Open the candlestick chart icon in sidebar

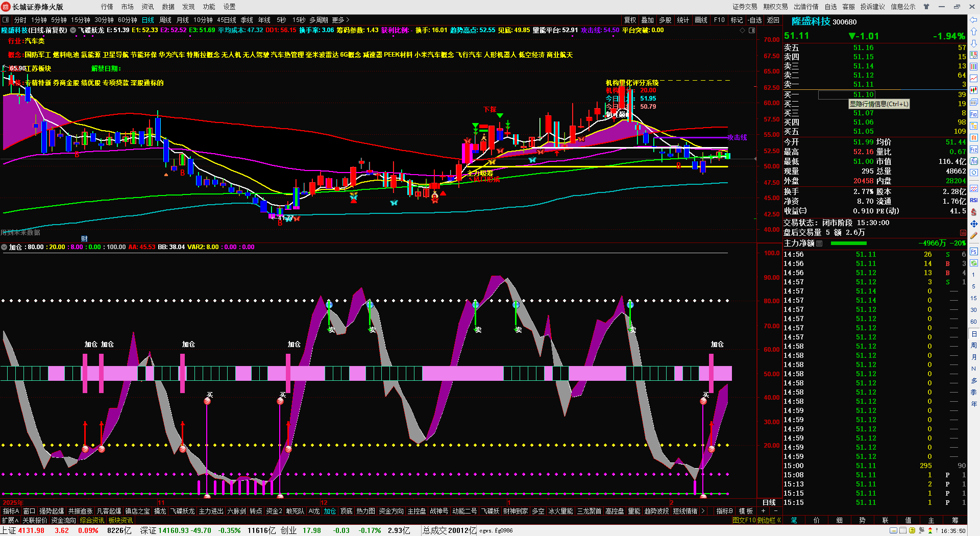974,90
